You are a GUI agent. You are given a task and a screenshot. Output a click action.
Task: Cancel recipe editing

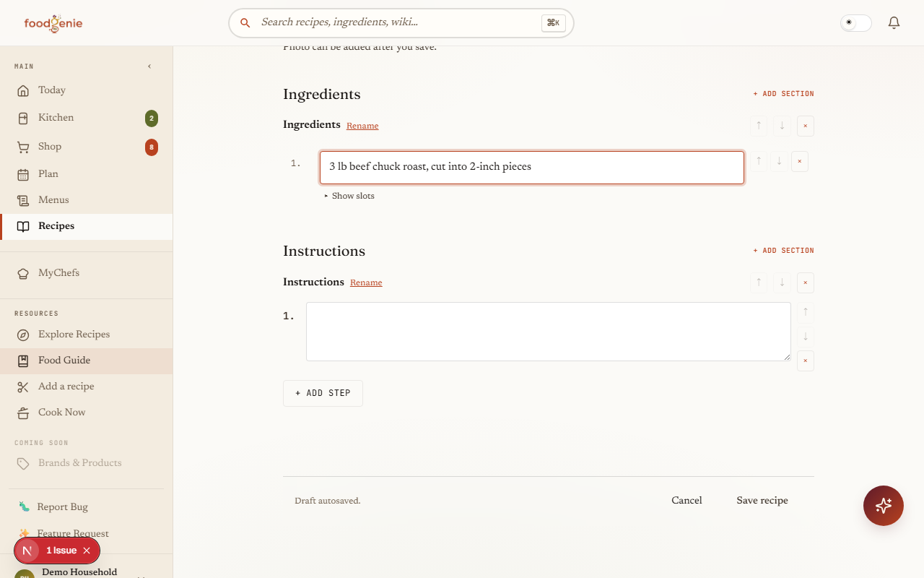pos(687,501)
